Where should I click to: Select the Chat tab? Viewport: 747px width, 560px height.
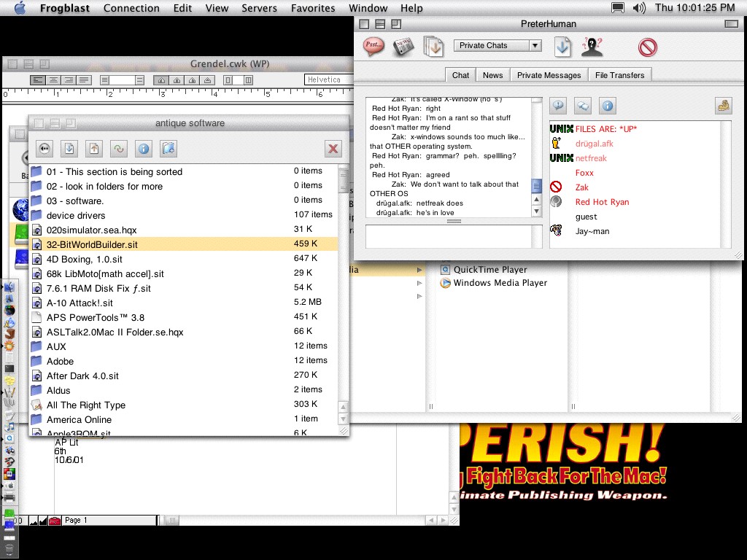[x=460, y=75]
